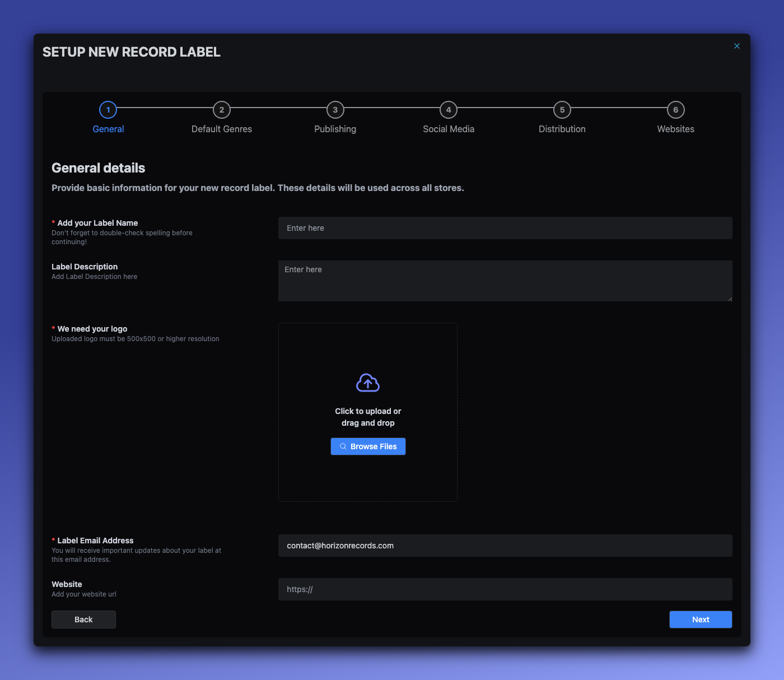784x680 pixels.
Task: Jump to step 3 circle
Action: click(x=335, y=110)
